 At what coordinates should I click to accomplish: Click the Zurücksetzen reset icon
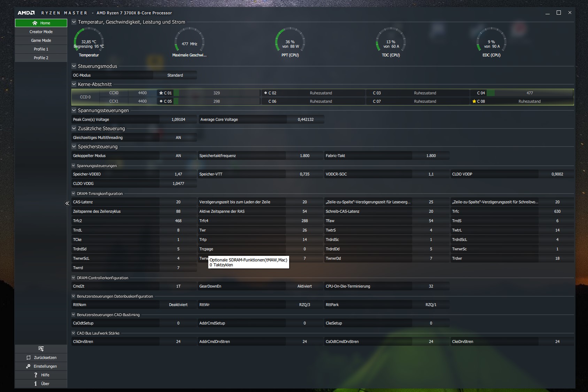pyautogui.click(x=29, y=358)
